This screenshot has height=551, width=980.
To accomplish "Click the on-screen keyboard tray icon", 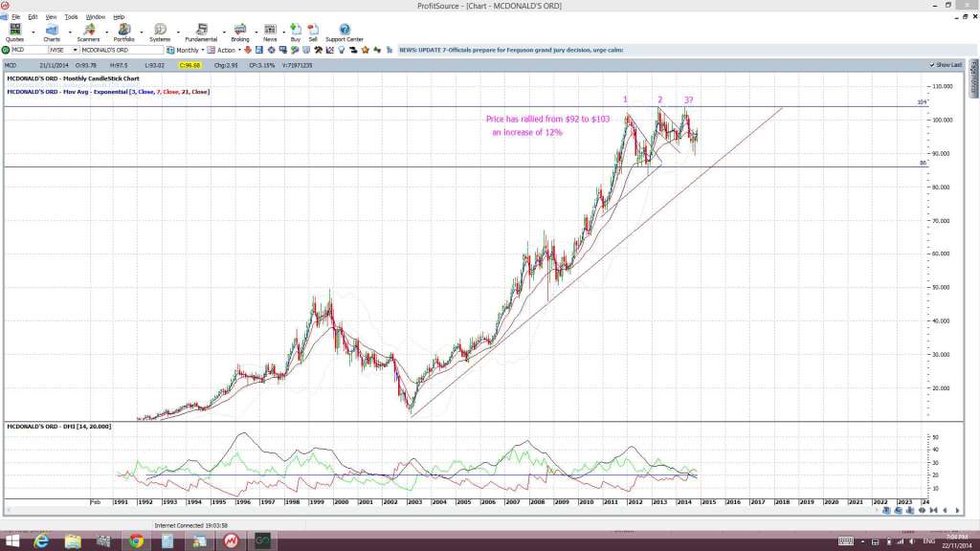I will [846, 541].
